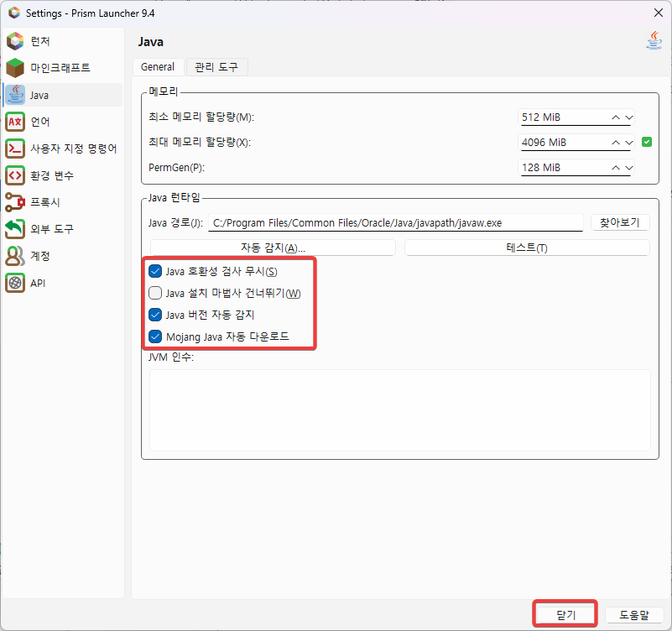Image resolution: width=672 pixels, height=631 pixels.
Task: Click the Java 경로 path input field
Action: 396,223
